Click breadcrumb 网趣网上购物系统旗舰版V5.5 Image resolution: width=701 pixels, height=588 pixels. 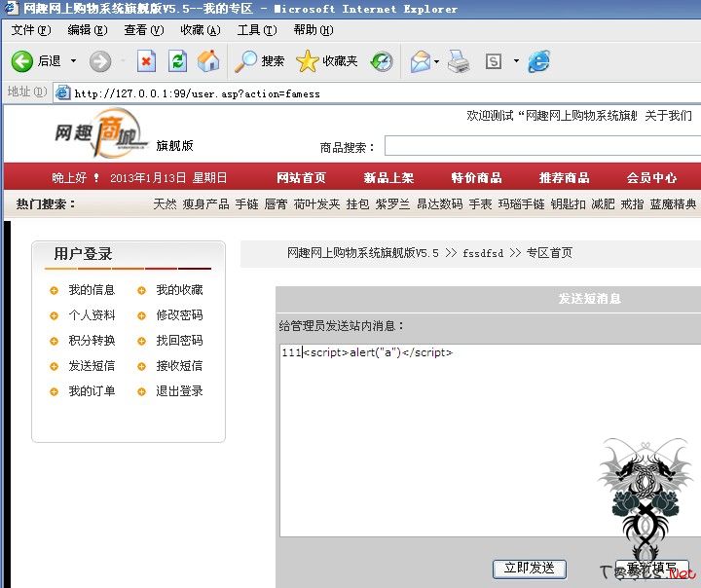[x=363, y=253]
